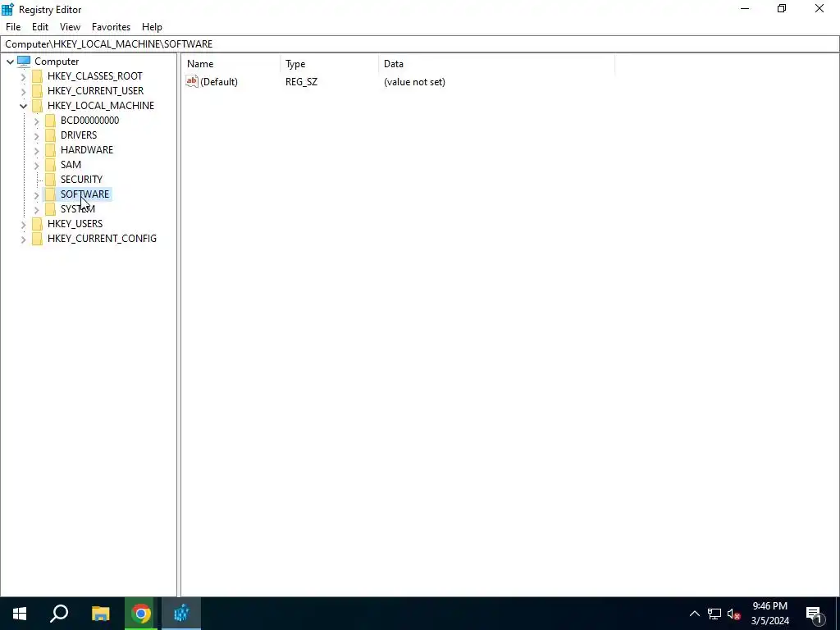
Task: Select the (Default) value name
Action: click(218, 82)
